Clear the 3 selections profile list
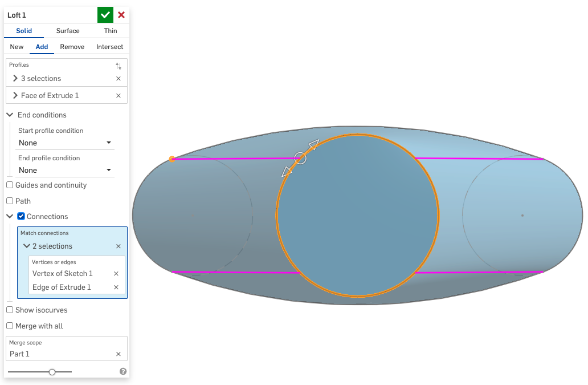The width and height of the screenshot is (588, 385). coord(118,78)
